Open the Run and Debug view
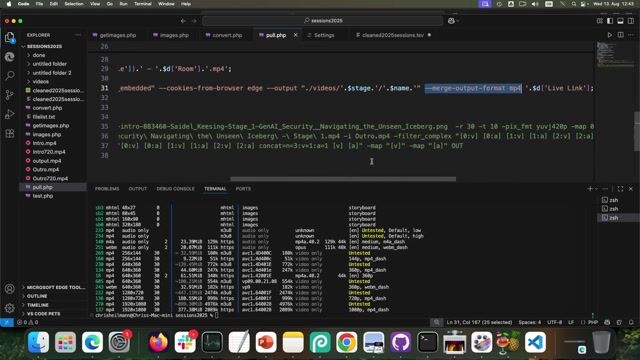Viewport: 640px width, 360px height. (x=10, y=114)
